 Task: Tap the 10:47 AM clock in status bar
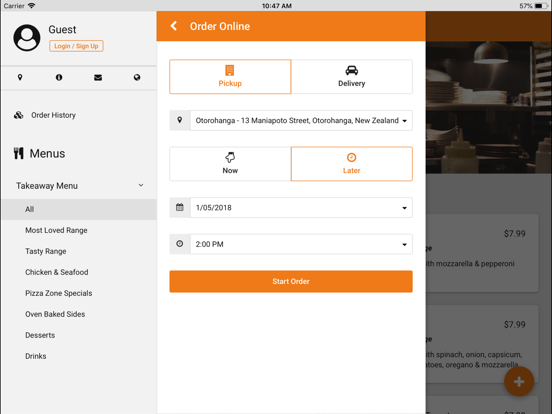pos(277,6)
